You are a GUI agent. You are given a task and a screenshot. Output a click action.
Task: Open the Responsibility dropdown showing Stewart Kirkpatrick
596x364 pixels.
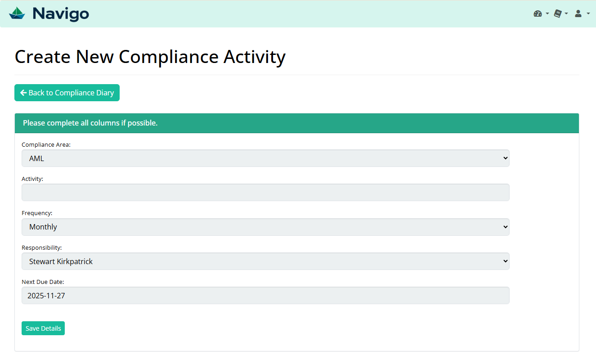(265, 261)
